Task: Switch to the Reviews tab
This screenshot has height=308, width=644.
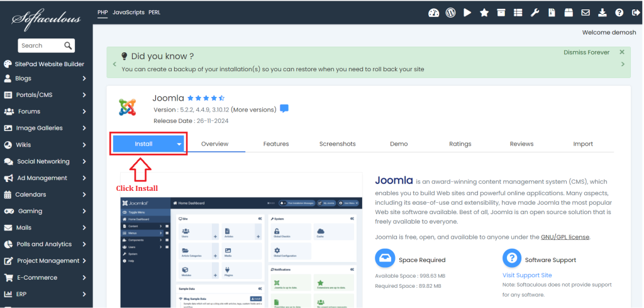Action: coord(521,144)
